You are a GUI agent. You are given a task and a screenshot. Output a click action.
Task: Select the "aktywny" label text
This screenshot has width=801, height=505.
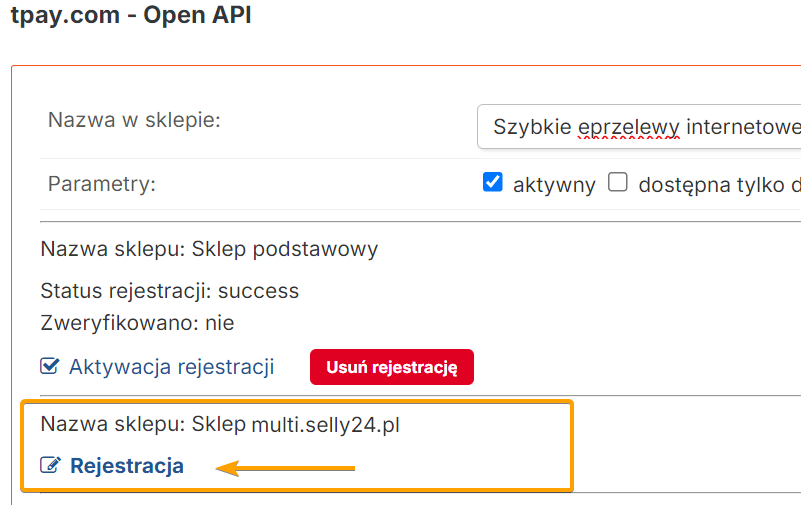(554, 185)
